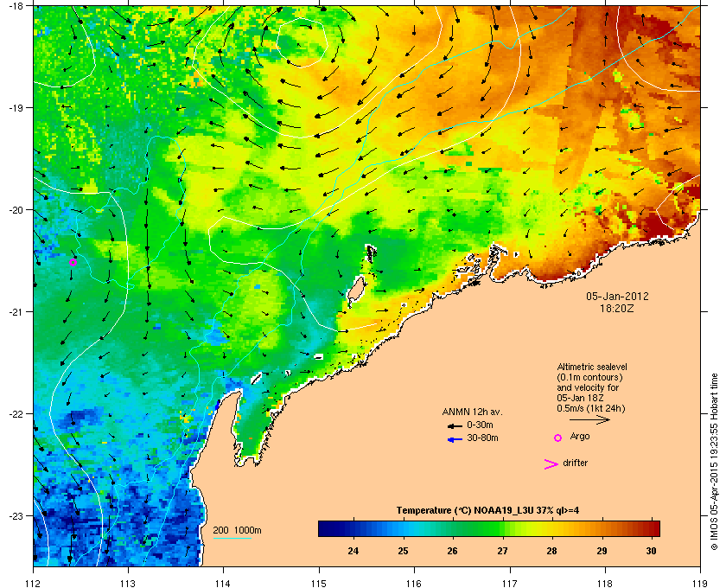726x588 pixels.
Task: Click the '-20' latitude axis label
Action: coord(16,210)
